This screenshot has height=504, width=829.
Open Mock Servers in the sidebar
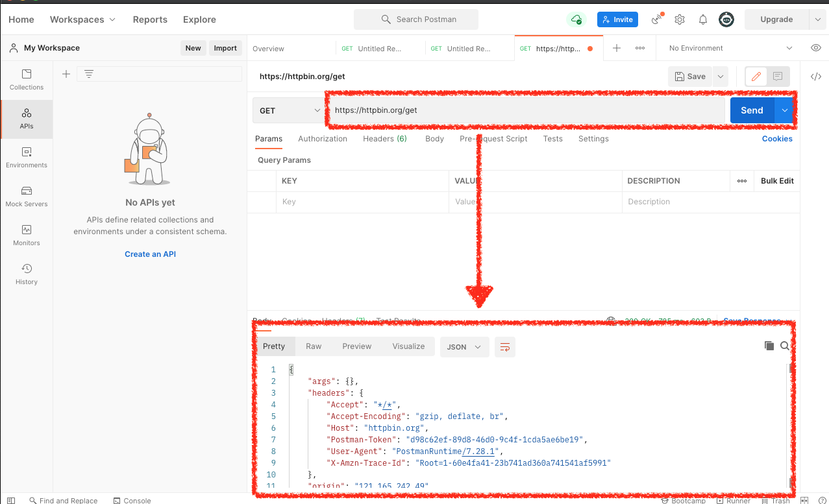coord(27,197)
